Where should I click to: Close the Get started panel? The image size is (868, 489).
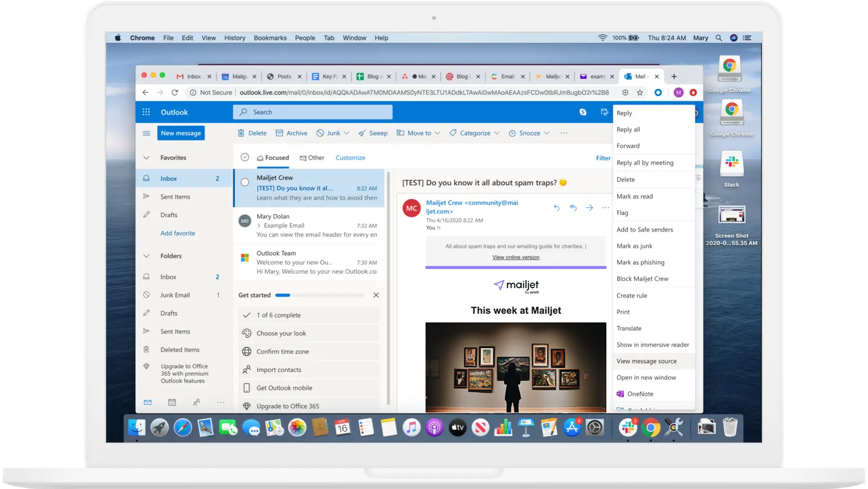pos(376,295)
